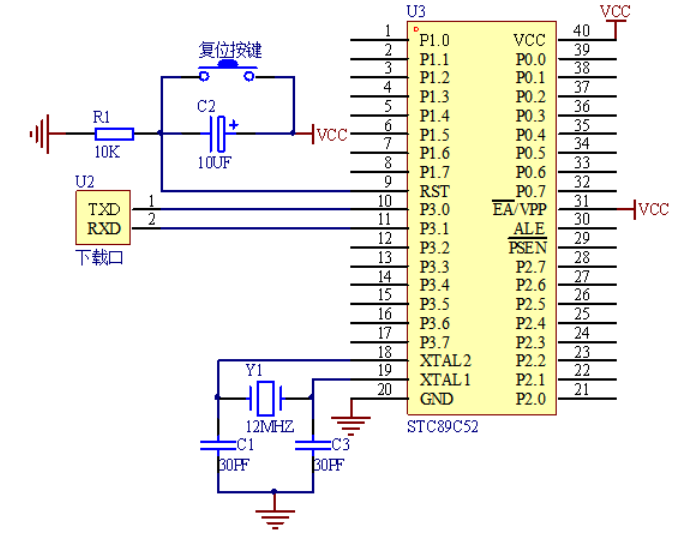Select the U2 download port component

(x=103, y=218)
